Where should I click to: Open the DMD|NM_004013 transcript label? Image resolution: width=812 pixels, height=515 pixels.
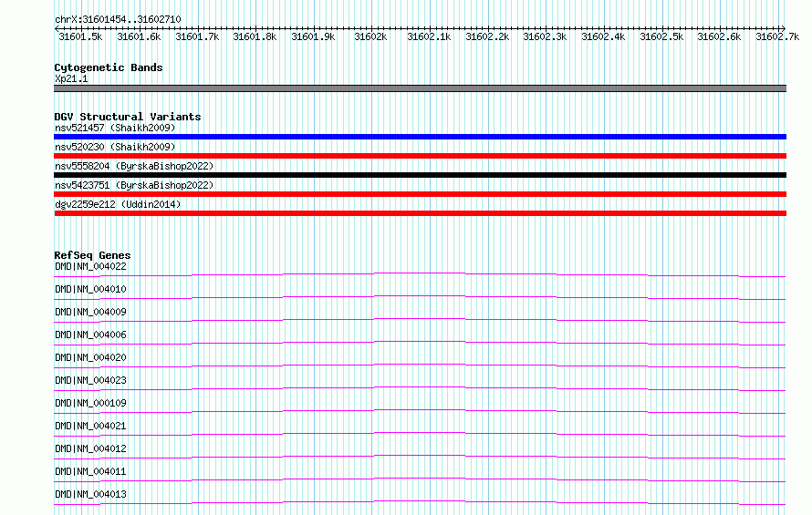click(x=90, y=494)
